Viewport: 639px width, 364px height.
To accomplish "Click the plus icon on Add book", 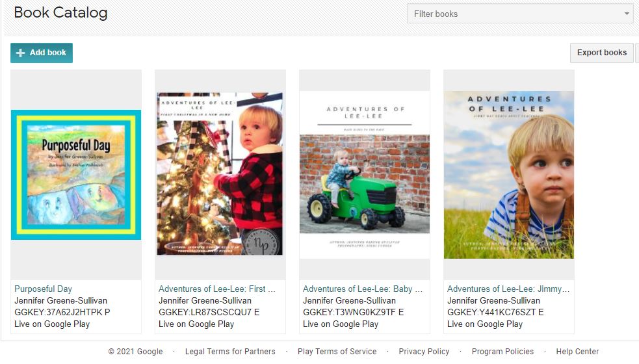I will tap(20, 53).
